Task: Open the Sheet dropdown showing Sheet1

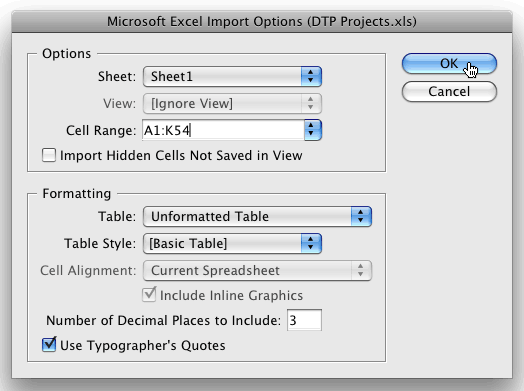Action: 232,77
